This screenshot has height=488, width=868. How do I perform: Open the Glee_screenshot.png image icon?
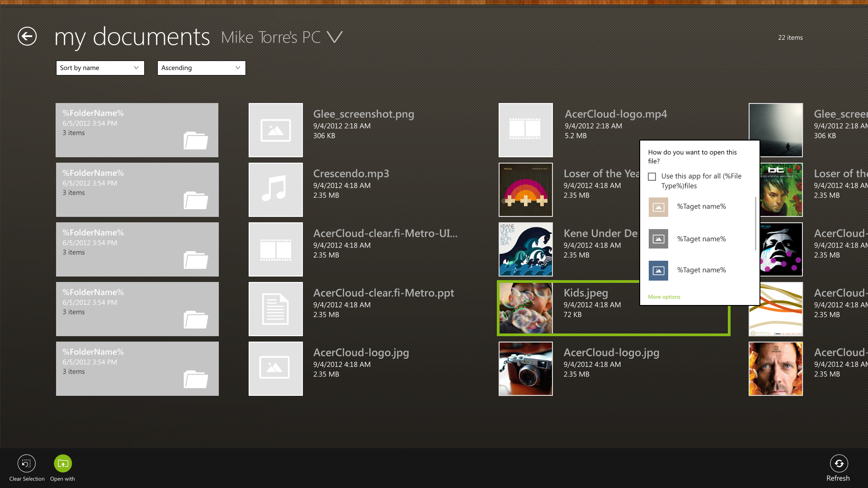click(275, 130)
